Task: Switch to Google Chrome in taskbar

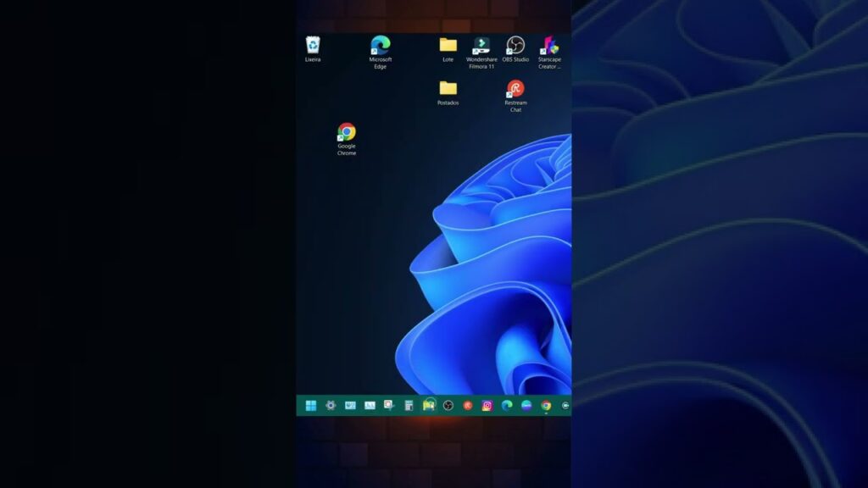Action: 546,406
